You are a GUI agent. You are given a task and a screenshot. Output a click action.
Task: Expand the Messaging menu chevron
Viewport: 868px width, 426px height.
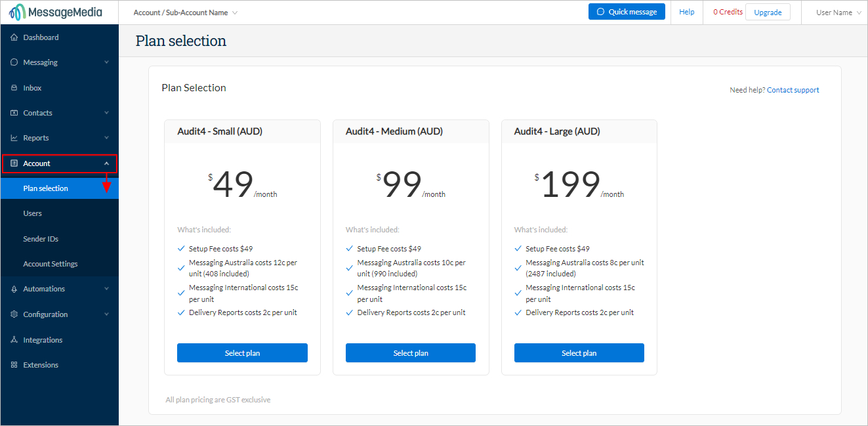coord(106,62)
